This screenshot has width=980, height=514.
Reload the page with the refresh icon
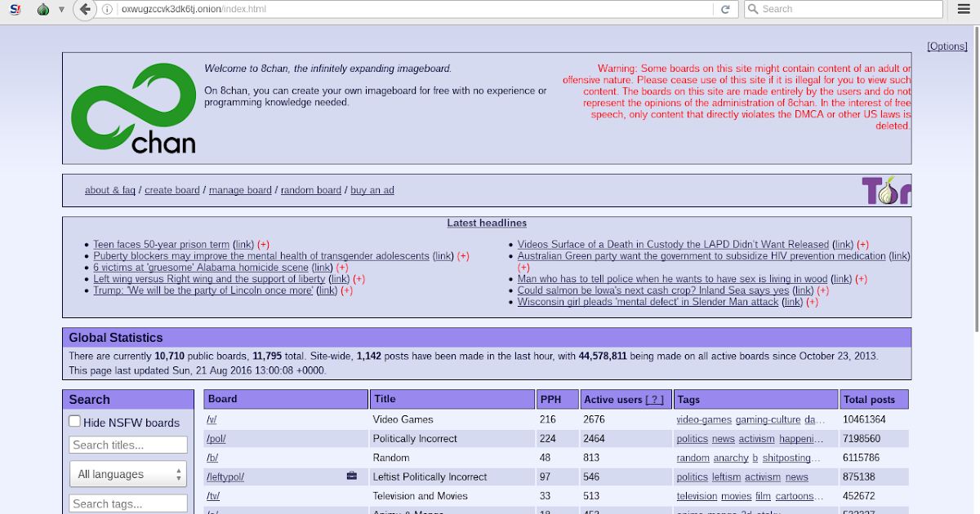pos(724,9)
